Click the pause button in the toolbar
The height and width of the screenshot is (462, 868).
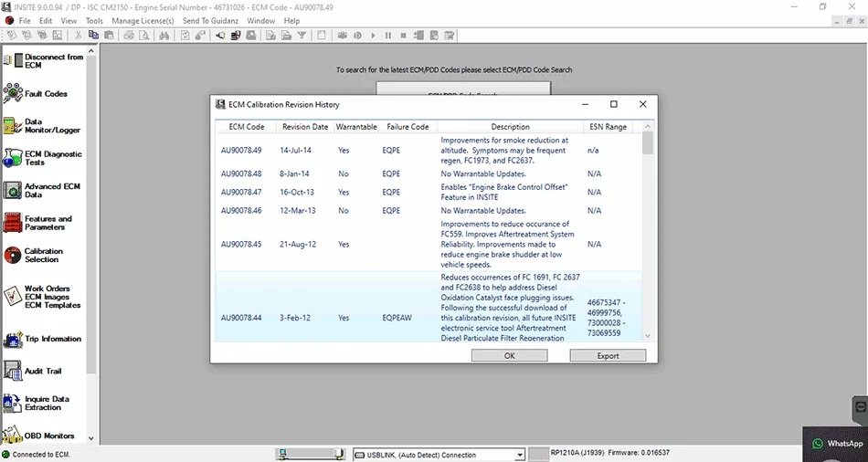click(x=388, y=36)
